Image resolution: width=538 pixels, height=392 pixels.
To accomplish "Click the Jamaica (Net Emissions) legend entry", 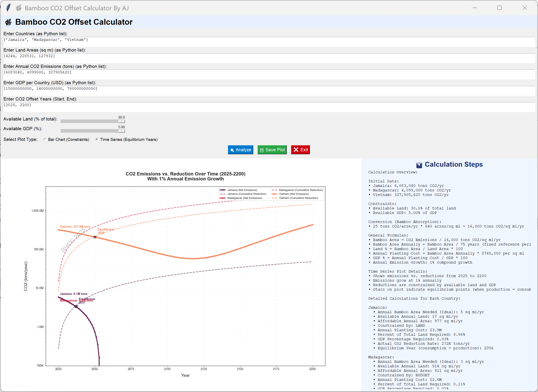I will 242,190.
